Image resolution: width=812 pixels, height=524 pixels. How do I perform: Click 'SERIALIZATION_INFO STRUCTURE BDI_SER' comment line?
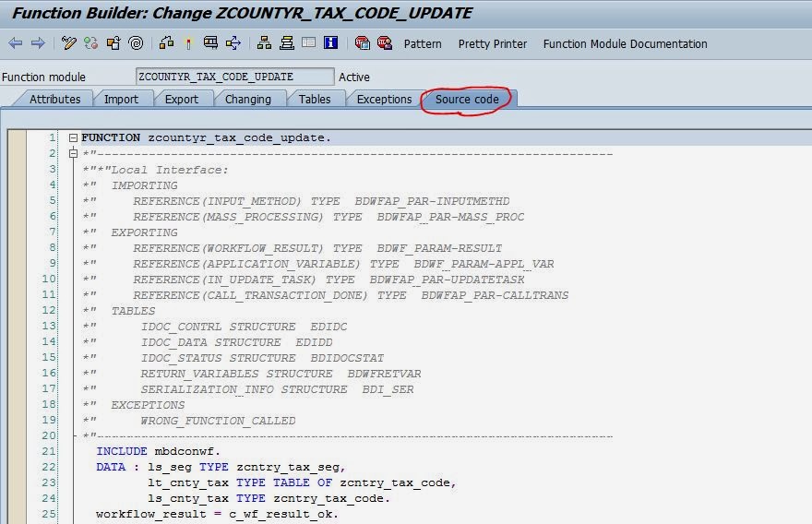(x=277, y=389)
